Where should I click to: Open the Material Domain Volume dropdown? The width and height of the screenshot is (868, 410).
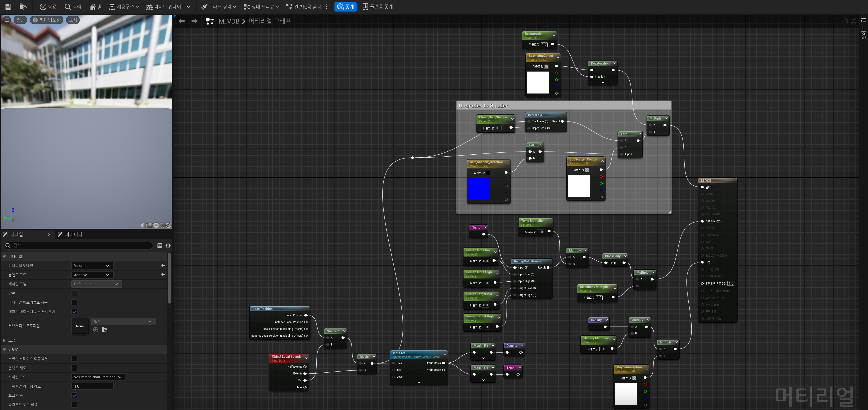click(92, 266)
